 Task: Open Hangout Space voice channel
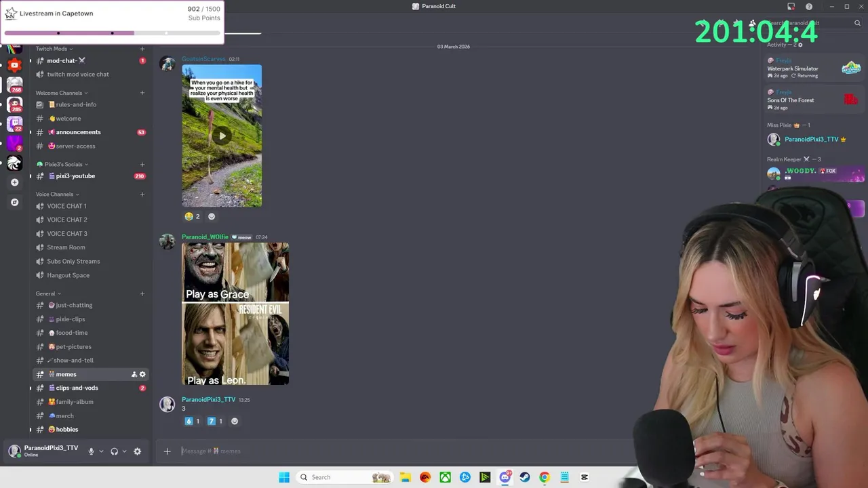coord(90,275)
